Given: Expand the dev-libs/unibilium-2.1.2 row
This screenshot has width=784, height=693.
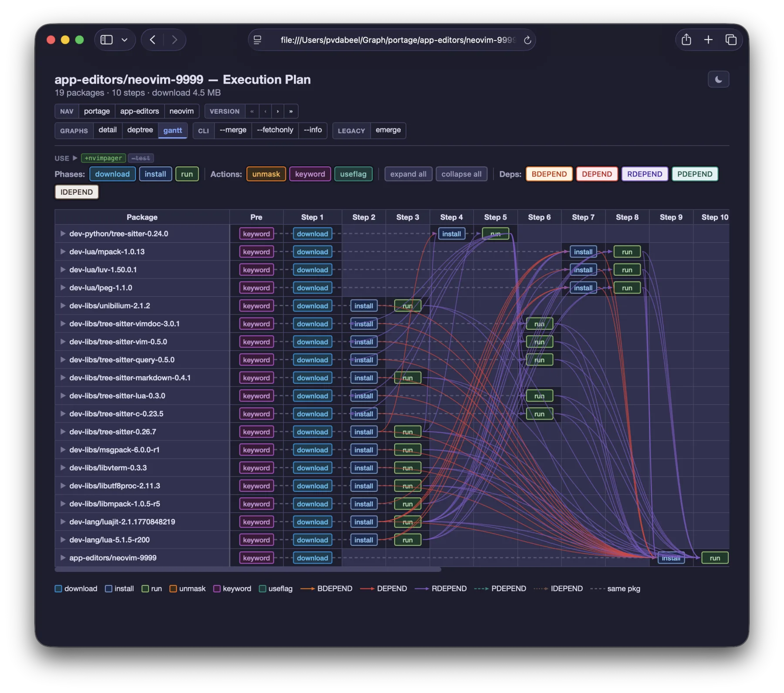Looking at the screenshot, I should coord(63,306).
